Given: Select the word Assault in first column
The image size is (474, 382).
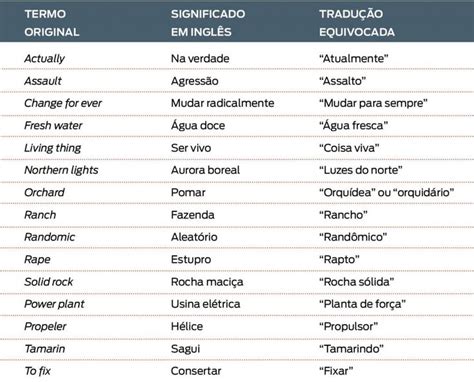Looking at the screenshot, I should (43, 81).
